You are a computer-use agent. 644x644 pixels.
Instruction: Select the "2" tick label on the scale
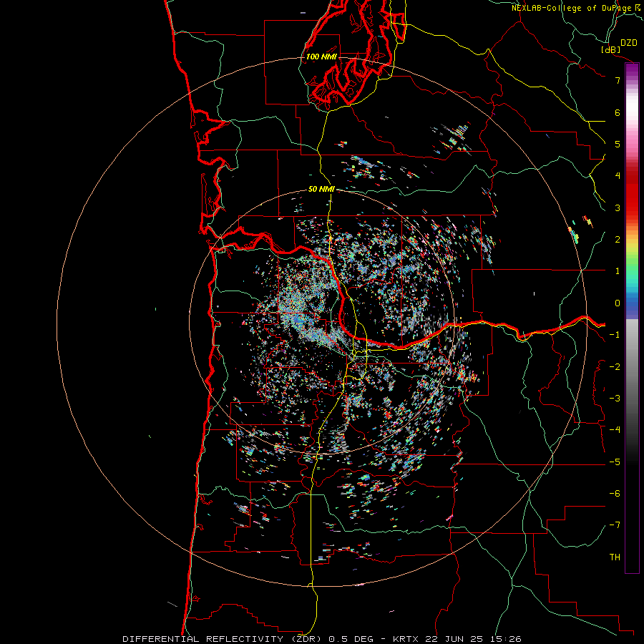(618, 240)
